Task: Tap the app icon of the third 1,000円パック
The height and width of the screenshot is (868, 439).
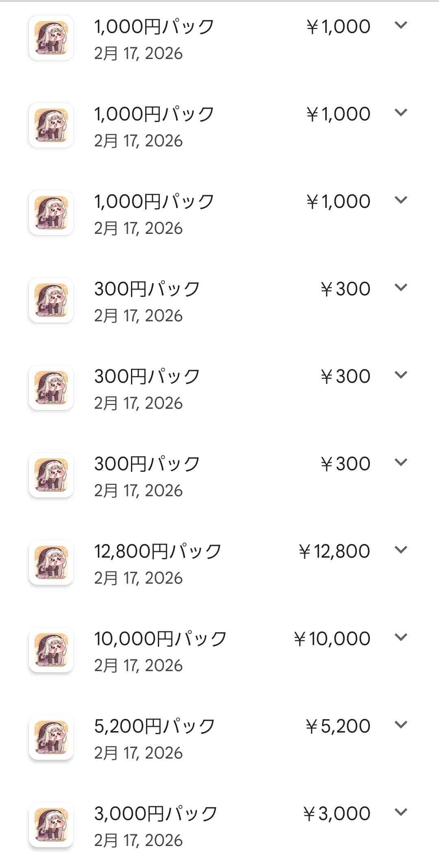Action: tap(51, 213)
